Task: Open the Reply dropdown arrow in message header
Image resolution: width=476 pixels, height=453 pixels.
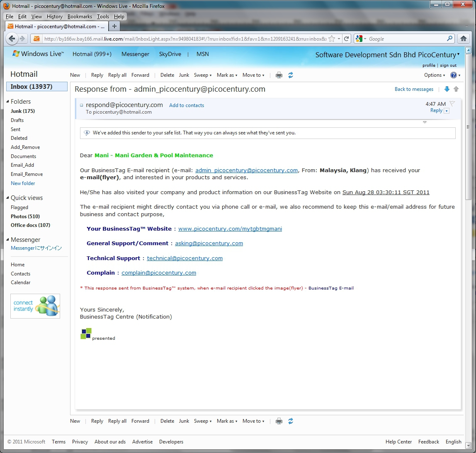Action: [447, 111]
